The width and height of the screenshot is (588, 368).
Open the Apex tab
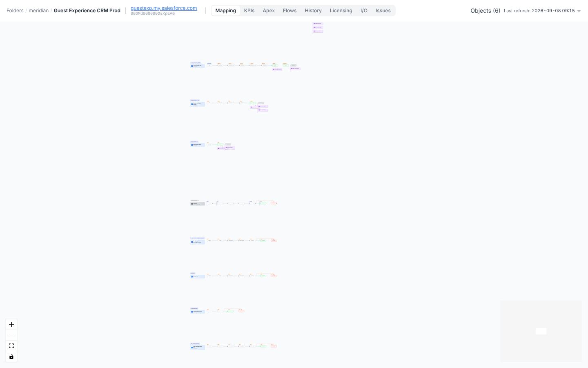click(269, 11)
